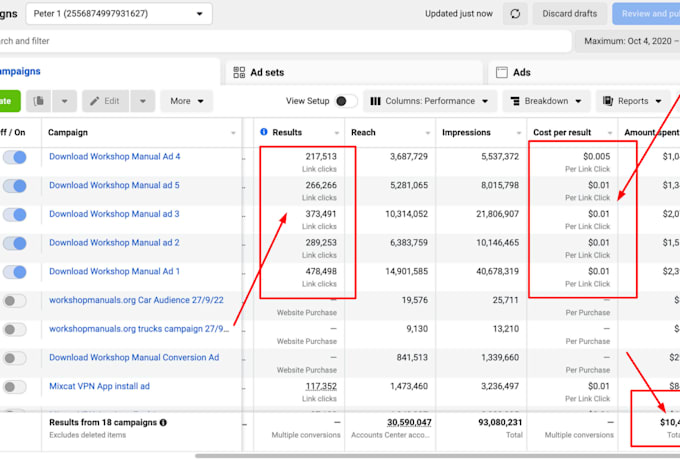
Task: Click the Updated just now status text
Action: [459, 13]
